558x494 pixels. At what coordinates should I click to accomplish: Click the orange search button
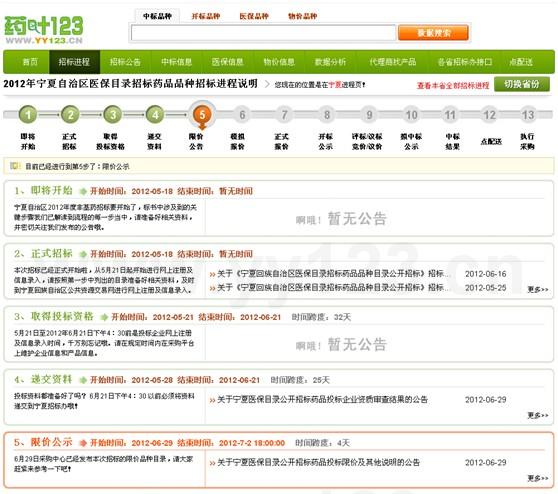(433, 33)
